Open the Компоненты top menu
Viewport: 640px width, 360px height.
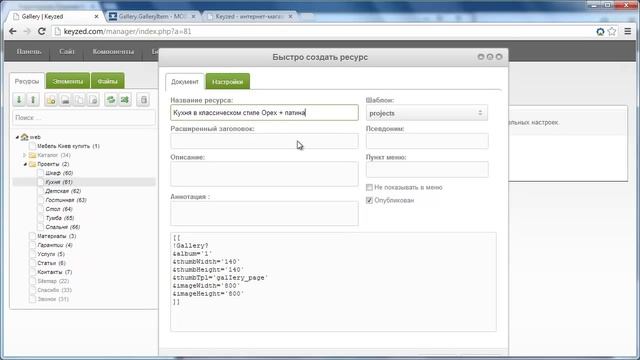point(113,51)
